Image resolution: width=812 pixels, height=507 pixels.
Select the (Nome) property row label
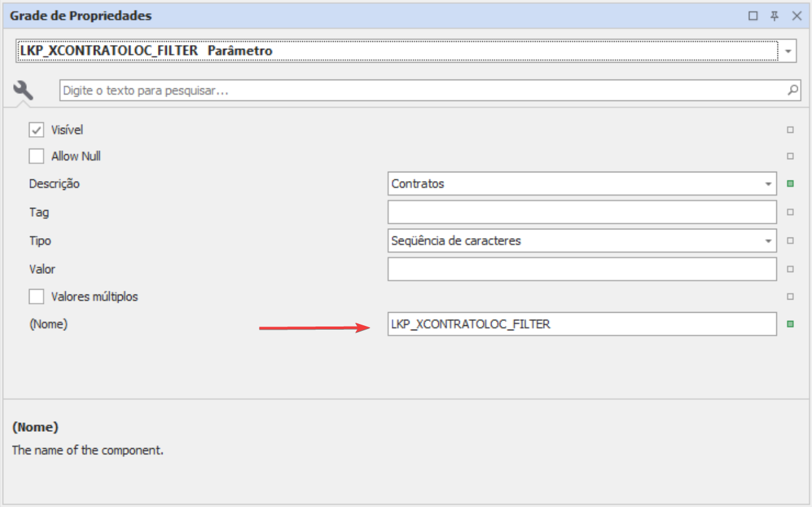(48, 324)
